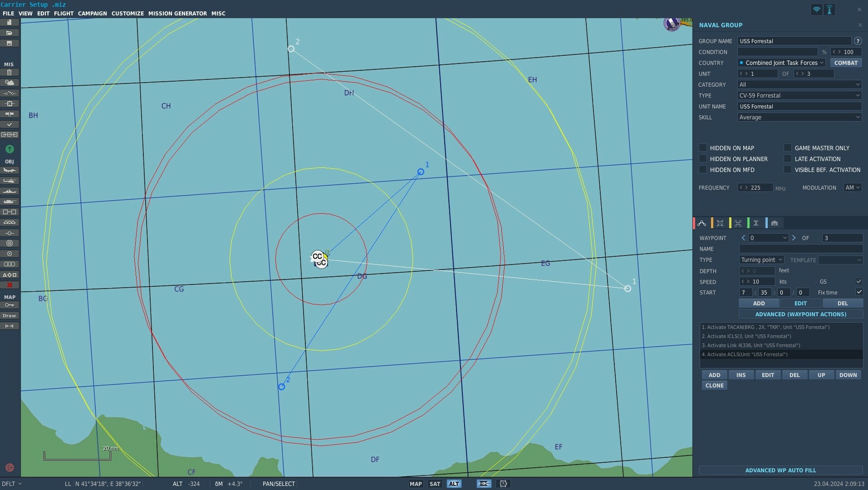Click Advanced WP Auto Fill button

click(x=780, y=470)
